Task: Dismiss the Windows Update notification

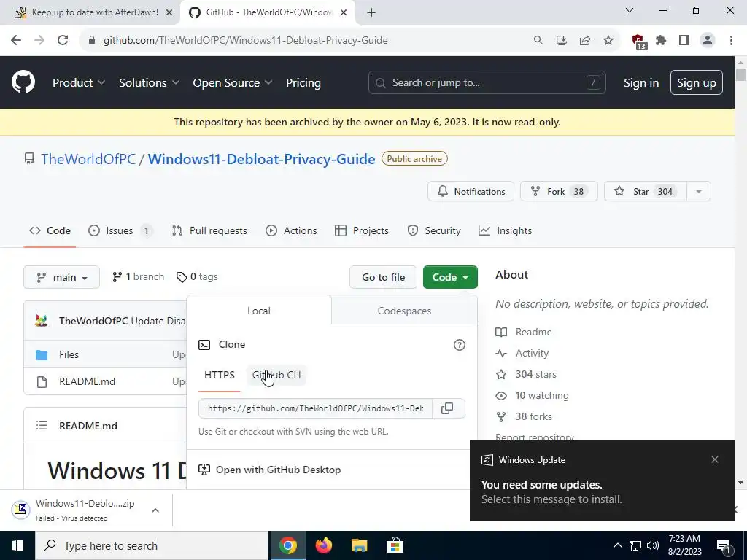Action: [715, 459]
